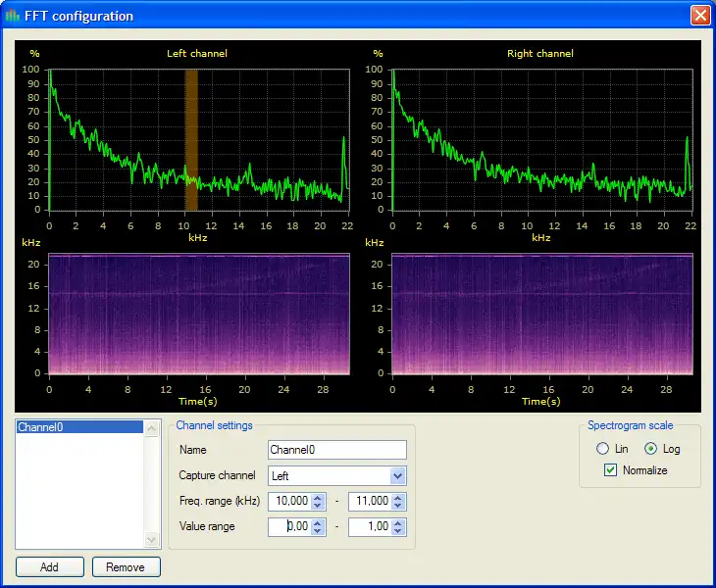Click the FFT configuration title bar icon

point(13,16)
